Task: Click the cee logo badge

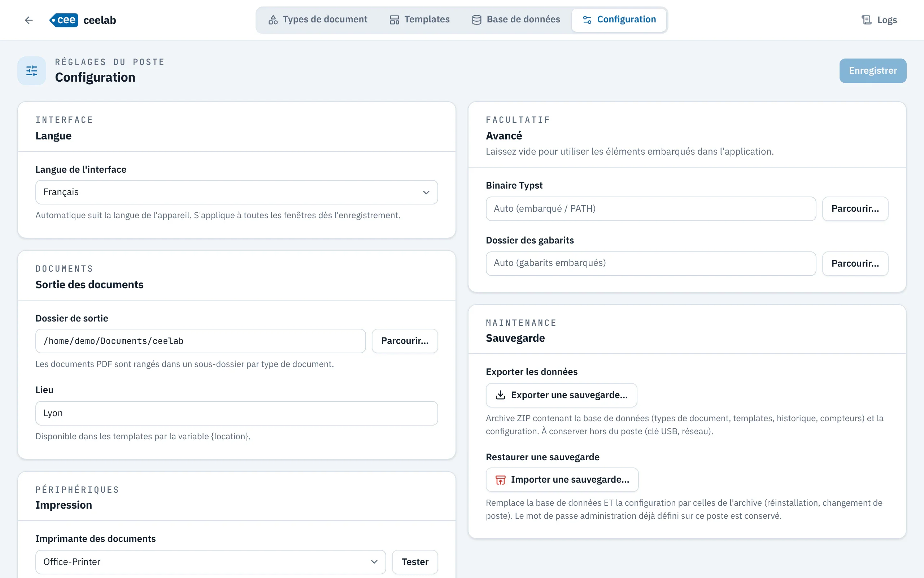Action: pos(64,20)
